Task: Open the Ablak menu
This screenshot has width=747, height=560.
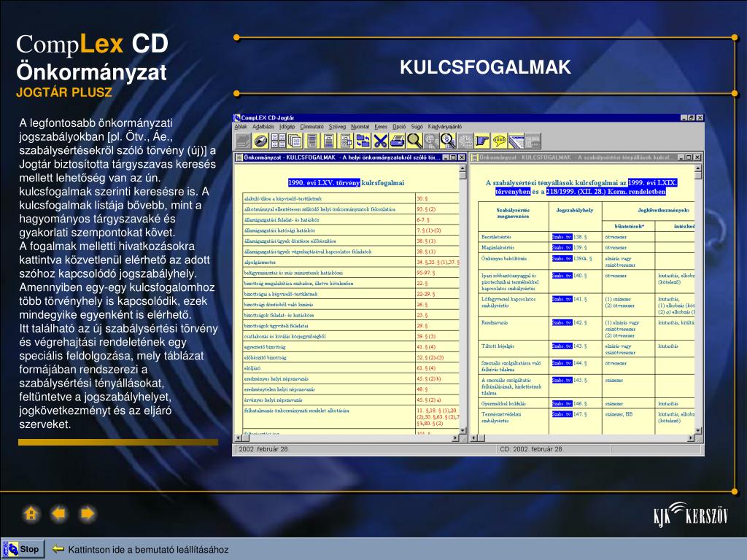Action: [241, 127]
